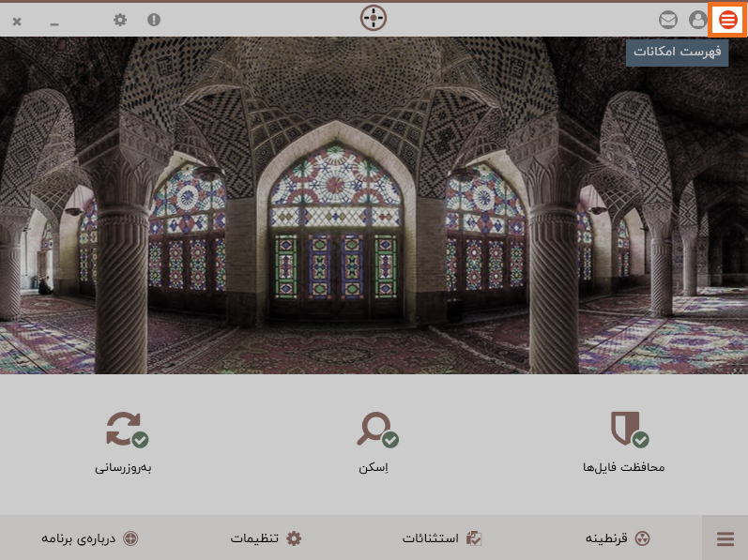Click the اِسکن label
The width and height of the screenshot is (748, 560).
(374, 467)
